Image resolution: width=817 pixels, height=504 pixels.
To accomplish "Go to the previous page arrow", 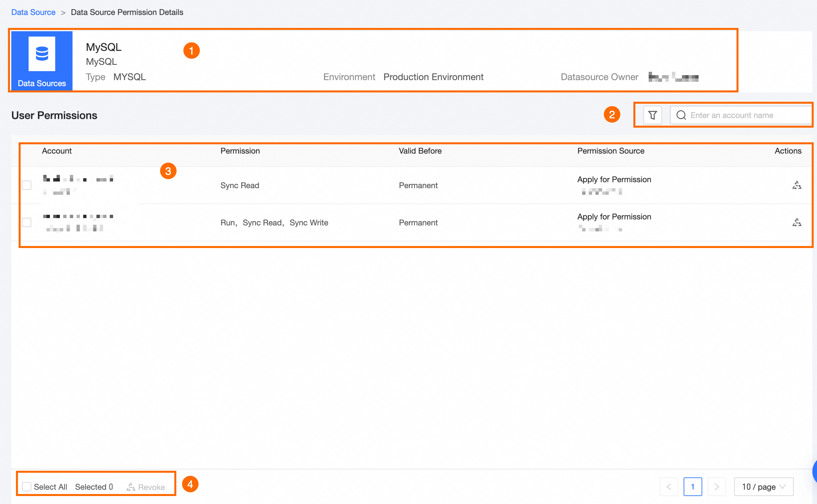I will 669,487.
